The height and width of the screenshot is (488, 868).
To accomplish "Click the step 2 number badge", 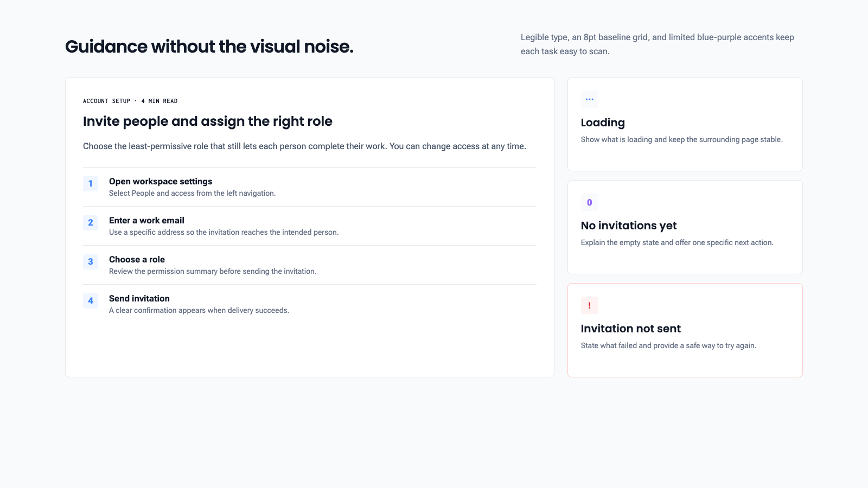I will (91, 223).
